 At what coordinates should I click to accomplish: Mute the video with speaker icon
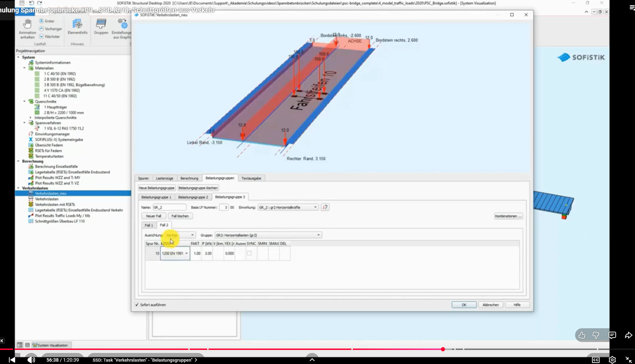click(x=31, y=360)
